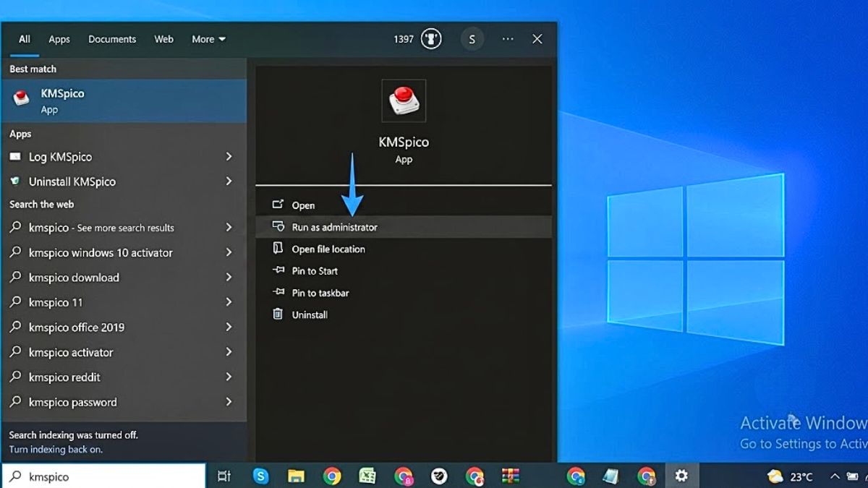The image size is (868, 488).
Task: Click the search magnifier icon in taskbar box
Action: click(x=14, y=476)
